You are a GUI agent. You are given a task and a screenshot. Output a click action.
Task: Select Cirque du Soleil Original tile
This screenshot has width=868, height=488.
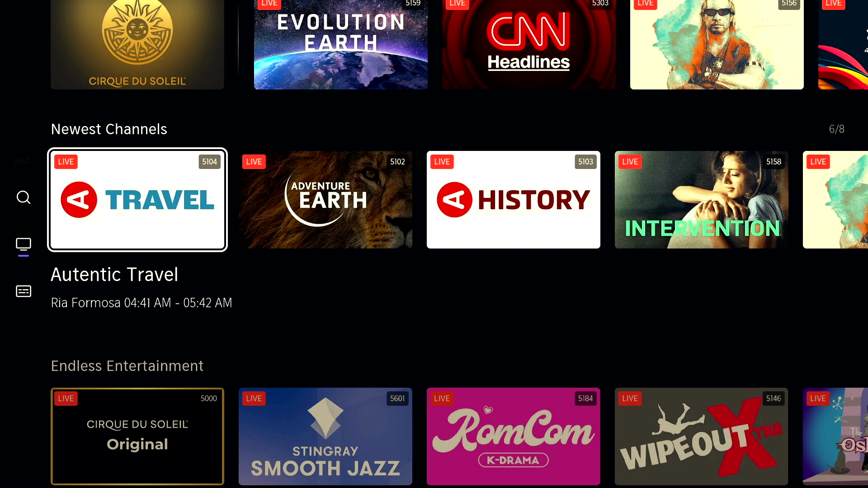137,436
